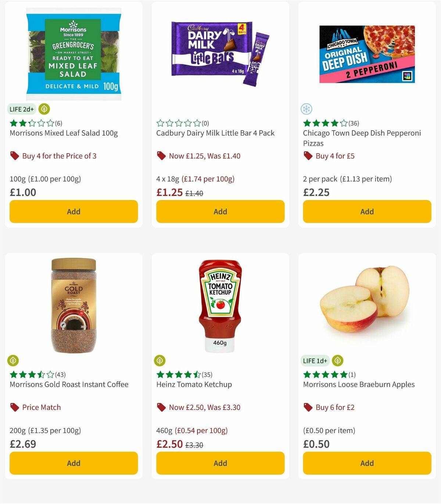The width and height of the screenshot is (441, 504).
Task: Click the red tag icon next to Price Match
Action: 14,407
